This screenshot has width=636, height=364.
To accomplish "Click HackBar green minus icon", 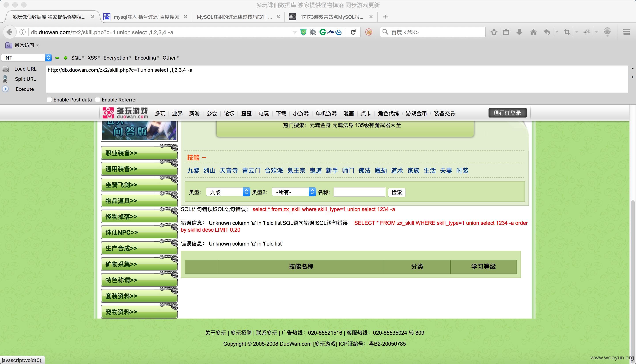I will tap(57, 58).
